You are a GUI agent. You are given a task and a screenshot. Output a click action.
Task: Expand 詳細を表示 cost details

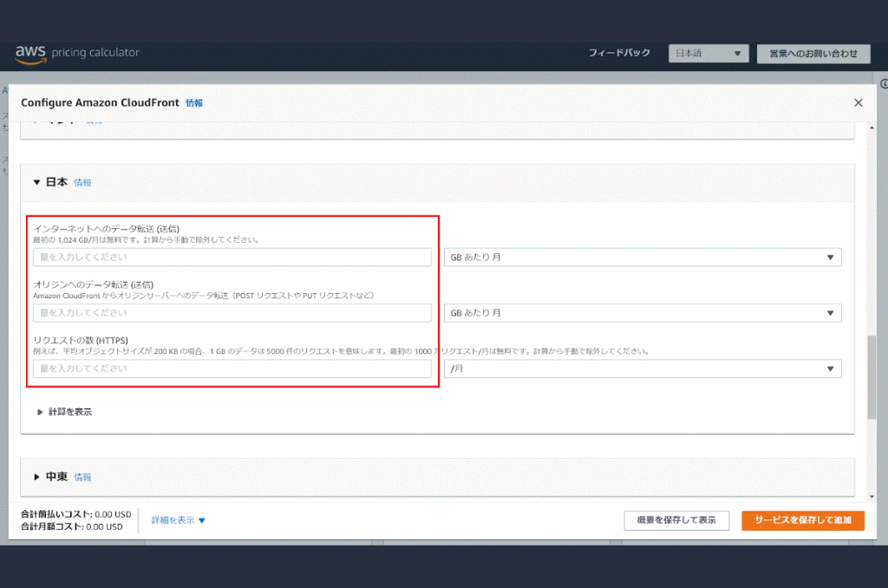[178, 520]
